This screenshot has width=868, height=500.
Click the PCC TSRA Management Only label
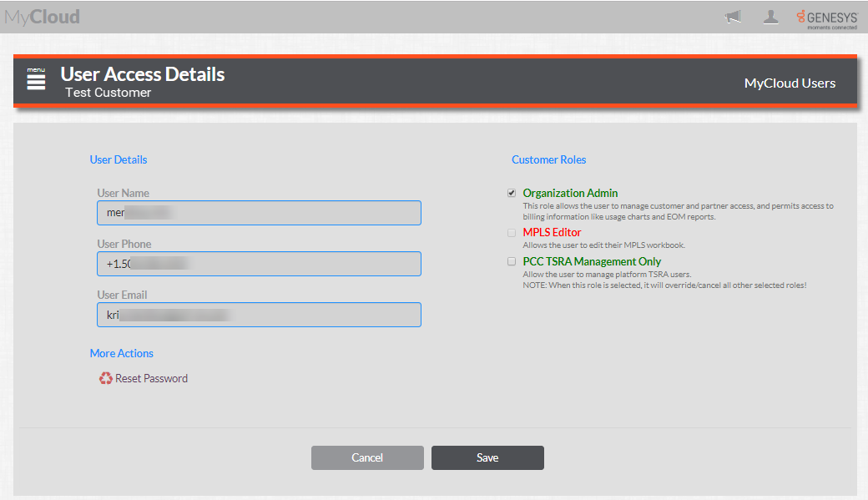click(x=592, y=261)
